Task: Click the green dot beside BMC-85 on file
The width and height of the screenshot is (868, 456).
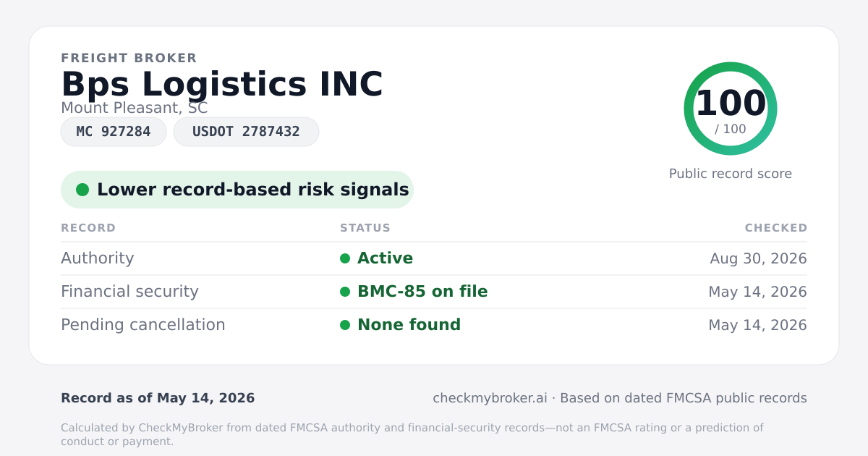Action: tap(345, 292)
